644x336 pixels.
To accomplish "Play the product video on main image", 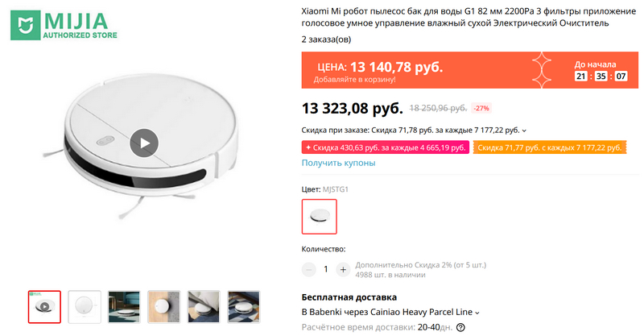I will 144,143.
